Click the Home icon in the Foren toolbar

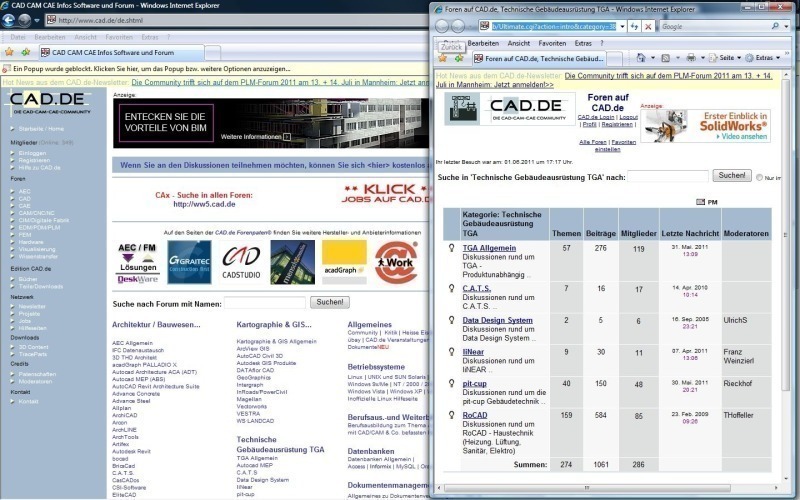point(641,58)
